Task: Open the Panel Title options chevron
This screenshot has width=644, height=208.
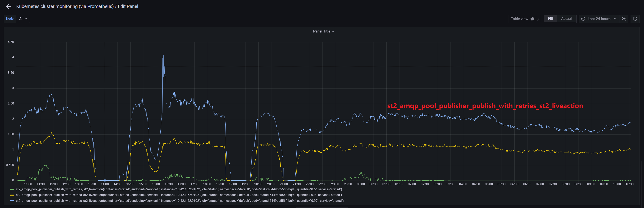Action: (333, 31)
